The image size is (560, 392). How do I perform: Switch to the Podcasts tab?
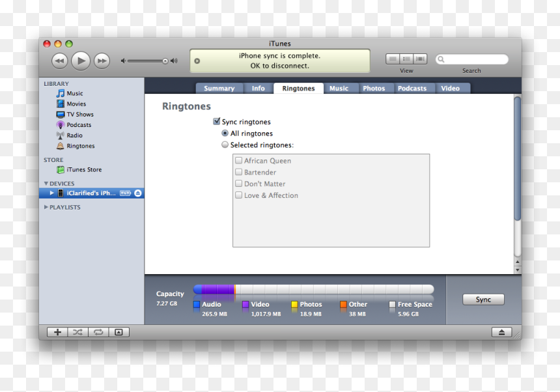(x=412, y=88)
